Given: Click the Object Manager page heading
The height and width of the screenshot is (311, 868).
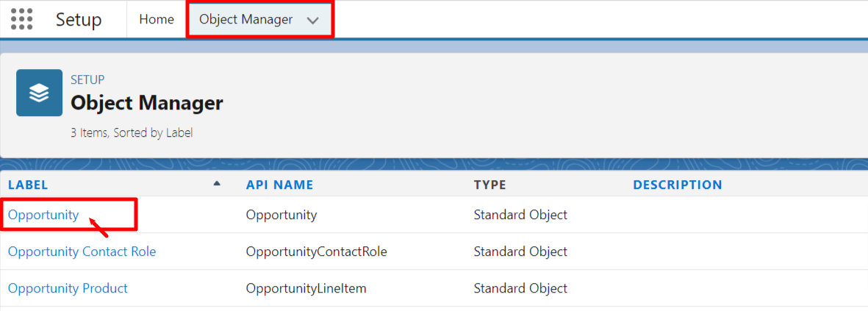Looking at the screenshot, I should click(x=147, y=103).
